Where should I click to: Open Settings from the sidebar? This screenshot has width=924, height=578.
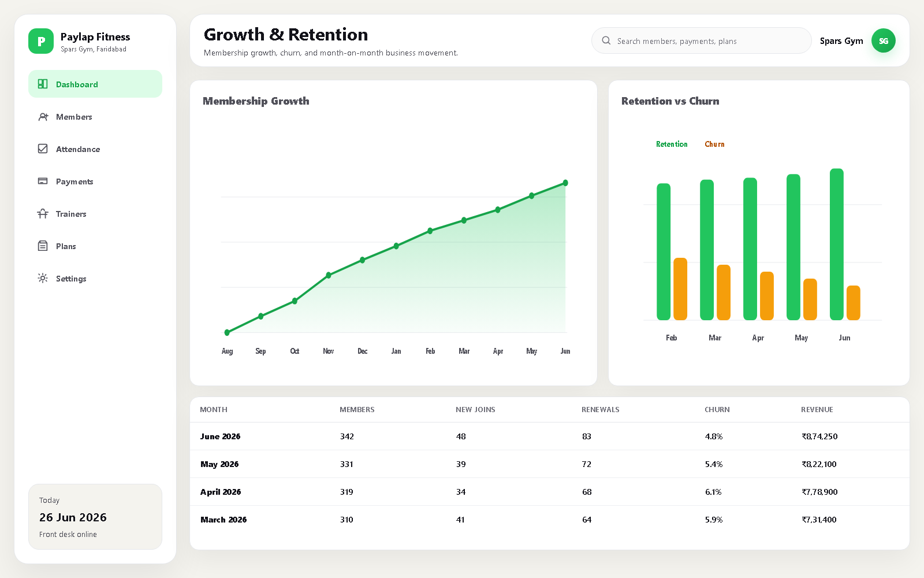tap(95, 278)
